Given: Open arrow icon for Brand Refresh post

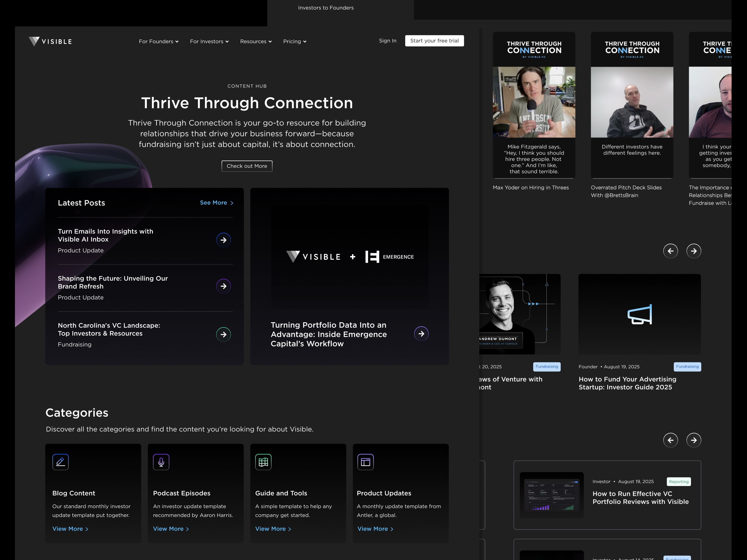Looking at the screenshot, I should [x=223, y=286].
